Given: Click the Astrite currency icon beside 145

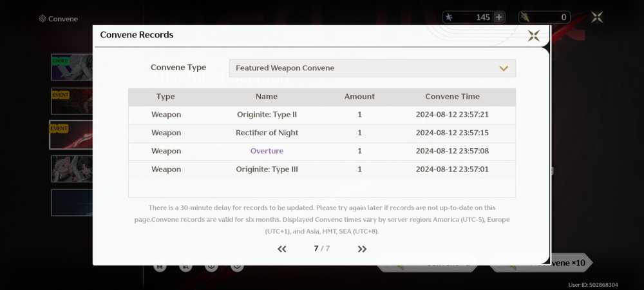Looking at the screenshot, I should pyautogui.click(x=450, y=17).
